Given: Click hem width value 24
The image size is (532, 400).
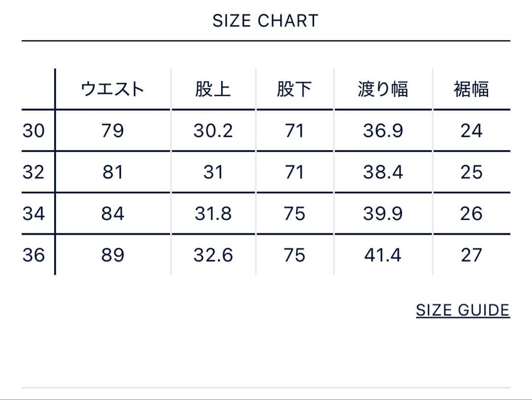Looking at the screenshot, I should [x=471, y=131].
